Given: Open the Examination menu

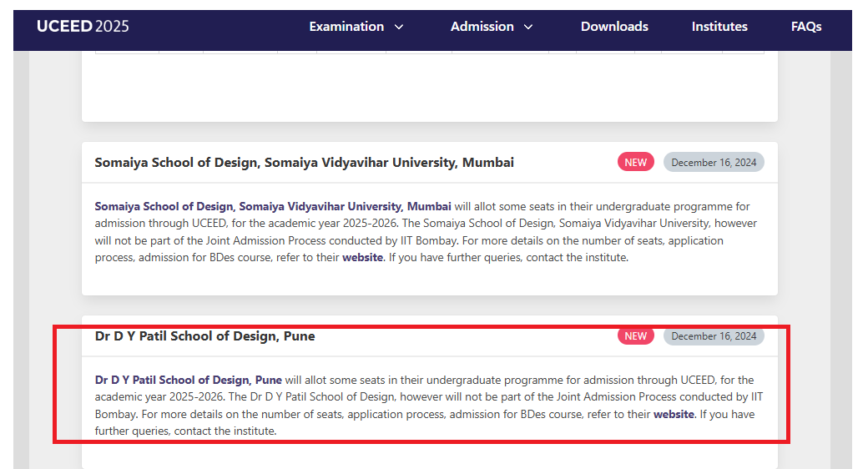Looking at the screenshot, I should coord(346,27).
